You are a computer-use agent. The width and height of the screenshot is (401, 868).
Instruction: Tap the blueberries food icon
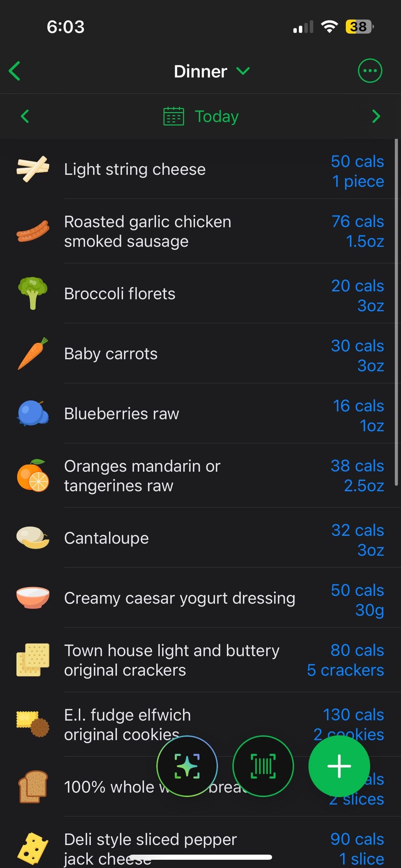[33, 413]
